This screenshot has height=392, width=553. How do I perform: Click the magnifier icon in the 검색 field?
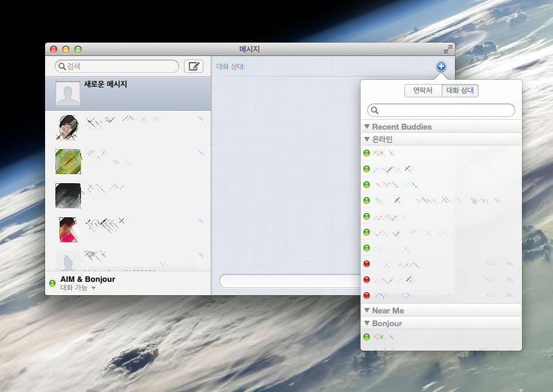coord(62,66)
